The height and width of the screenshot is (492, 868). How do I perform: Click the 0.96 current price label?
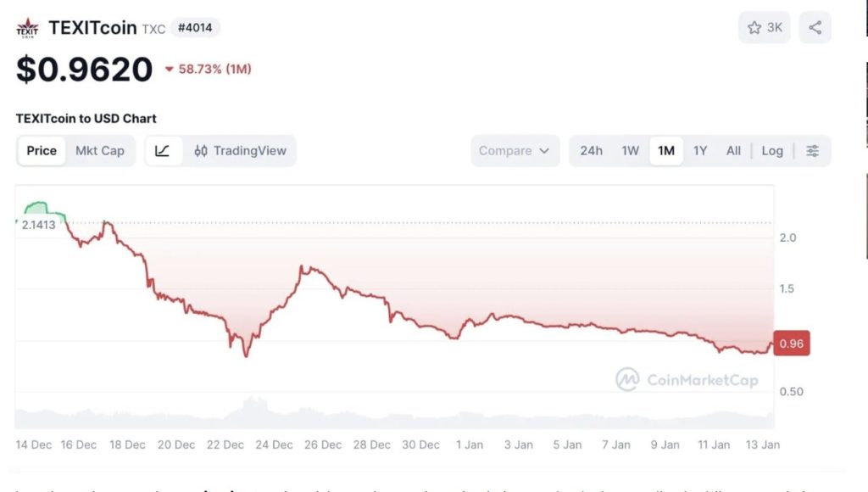(x=792, y=344)
